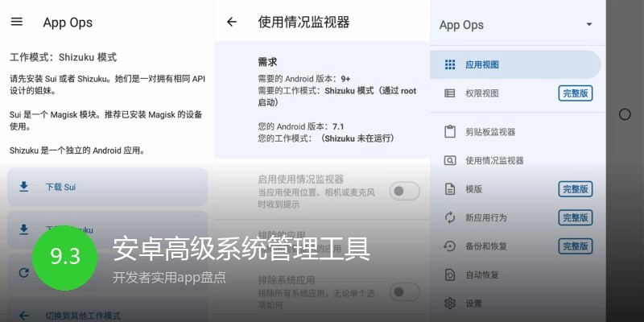Click the icon beside 自动恢复
Screen dimensions: 644x322
coord(450,275)
